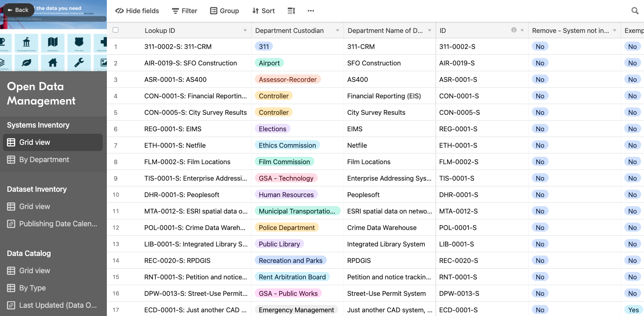Click Hide fields to toggle field visibility
The height and width of the screenshot is (316, 644).
137,11
